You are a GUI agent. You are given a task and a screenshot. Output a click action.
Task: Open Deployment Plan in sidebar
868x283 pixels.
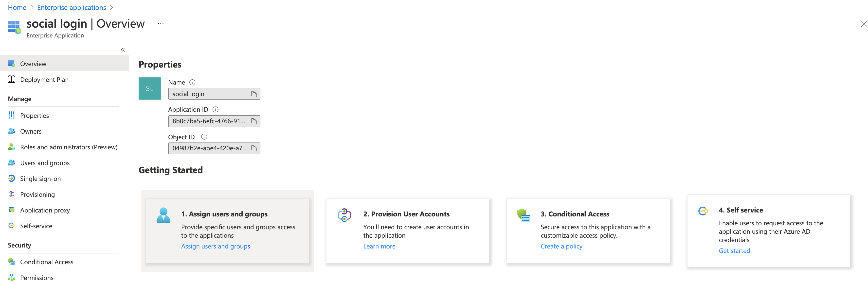tap(44, 80)
